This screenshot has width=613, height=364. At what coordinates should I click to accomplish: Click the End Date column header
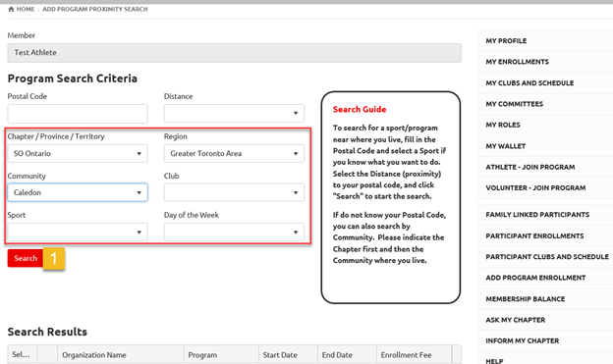(347, 354)
